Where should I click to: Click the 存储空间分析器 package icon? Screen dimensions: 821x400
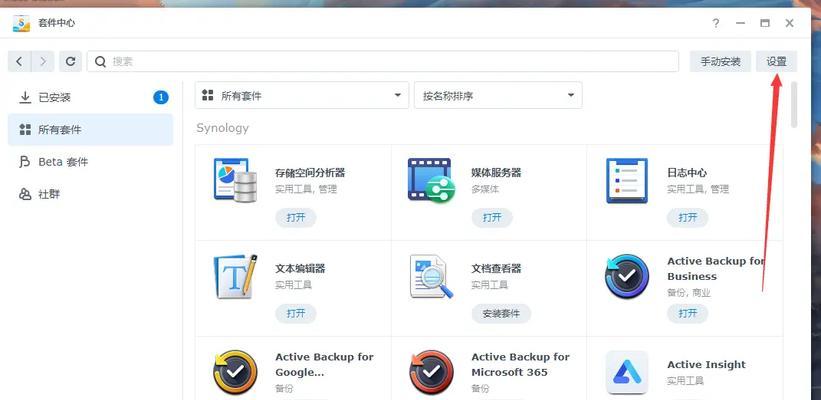point(236,181)
